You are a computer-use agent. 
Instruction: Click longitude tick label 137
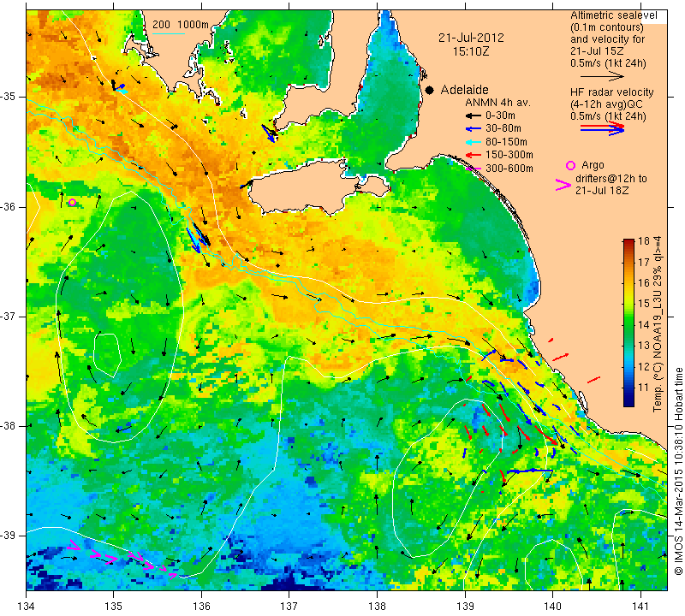click(x=289, y=607)
